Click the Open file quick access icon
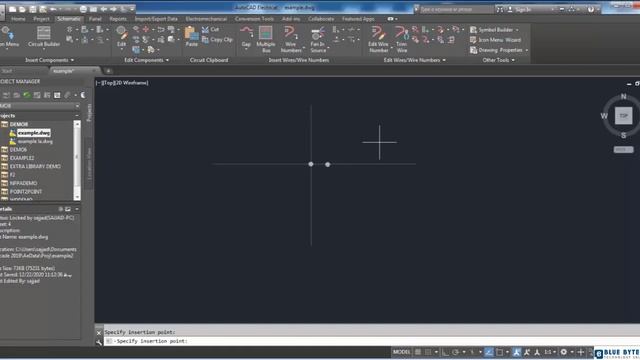This screenshot has height=360, width=640. point(22,9)
